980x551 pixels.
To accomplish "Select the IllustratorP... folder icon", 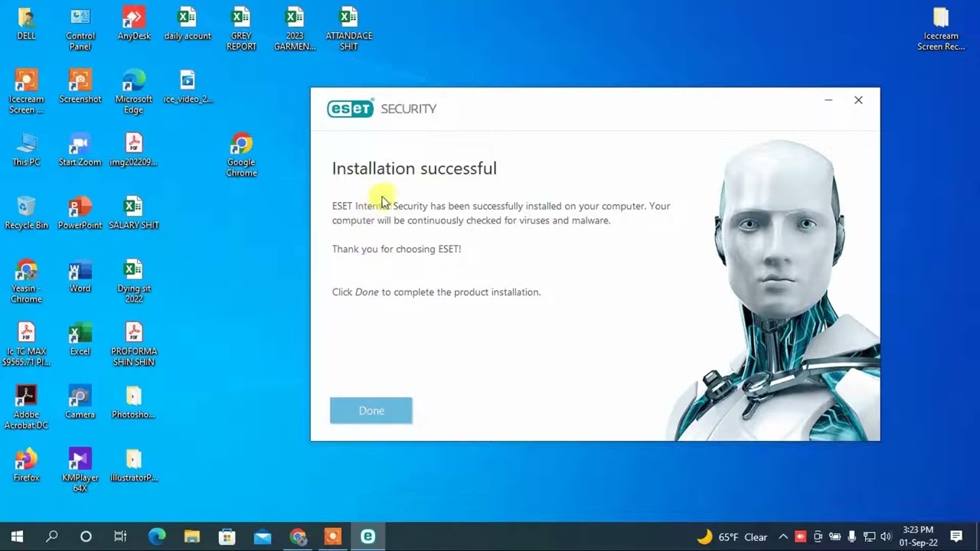I will point(134,465).
